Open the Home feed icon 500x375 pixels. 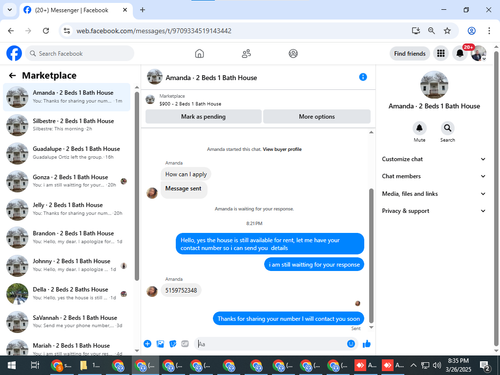(x=199, y=53)
